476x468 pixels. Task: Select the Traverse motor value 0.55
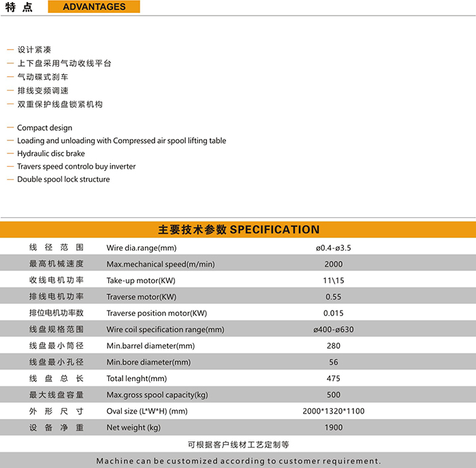tap(333, 297)
